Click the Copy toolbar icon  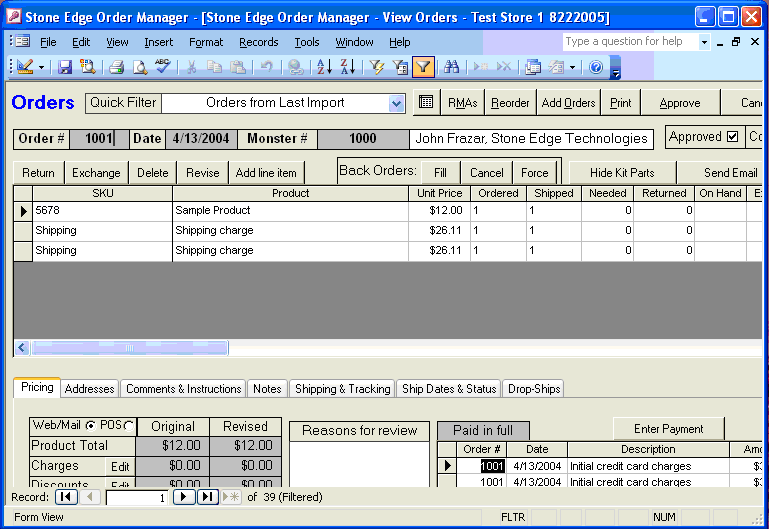[214, 67]
